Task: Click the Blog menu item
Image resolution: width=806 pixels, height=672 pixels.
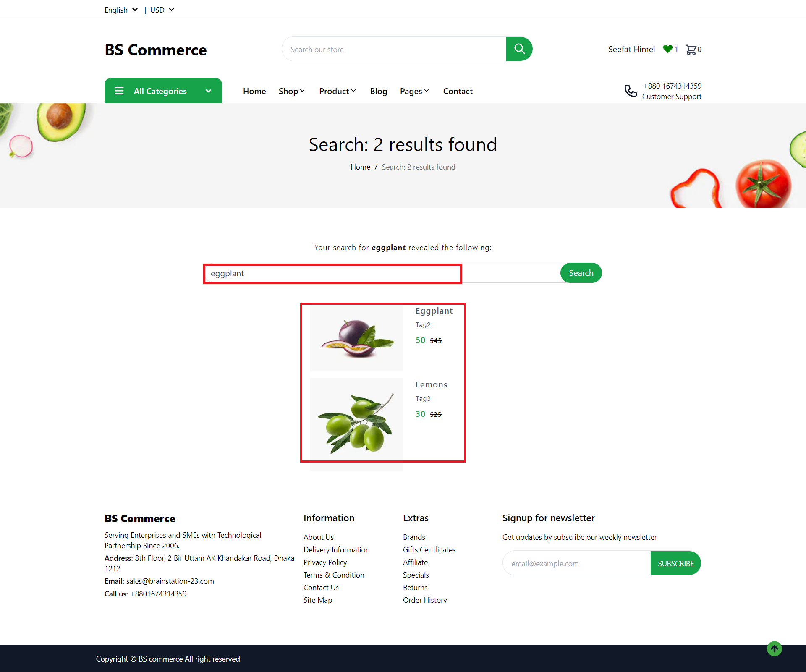Action: [378, 91]
